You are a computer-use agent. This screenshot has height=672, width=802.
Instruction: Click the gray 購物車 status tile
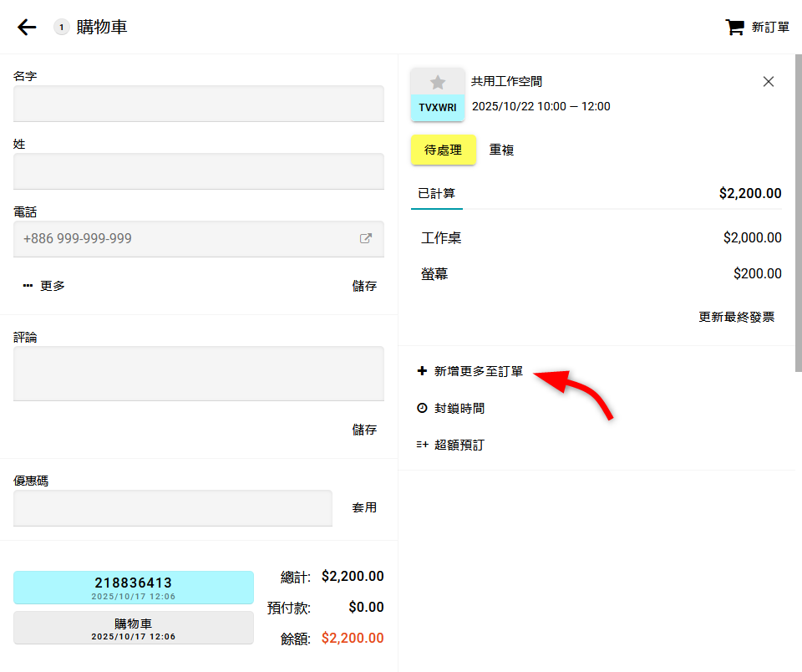[134, 628]
